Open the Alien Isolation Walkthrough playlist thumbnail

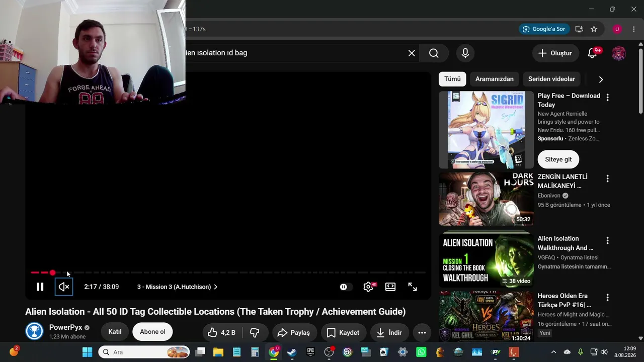pyautogui.click(x=486, y=259)
